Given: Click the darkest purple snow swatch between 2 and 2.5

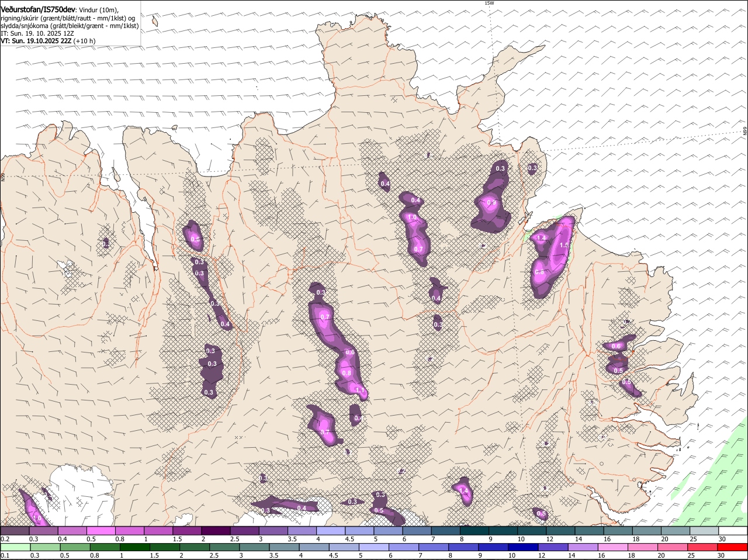Looking at the screenshot, I should coord(216,531).
